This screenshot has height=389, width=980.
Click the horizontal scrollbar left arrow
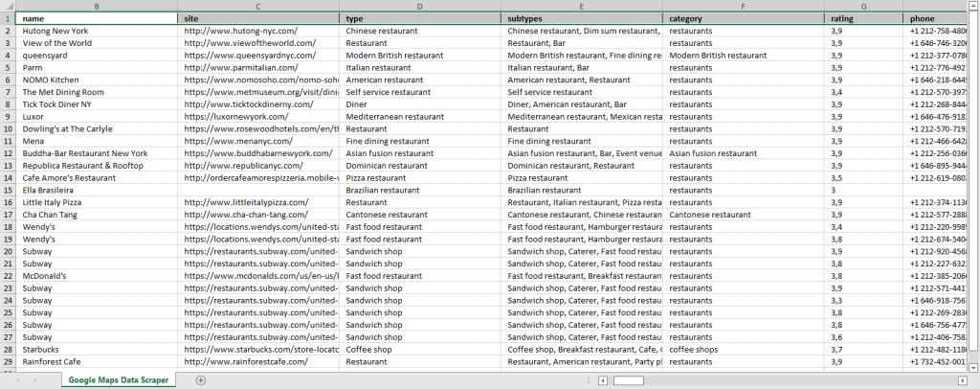click(605, 380)
